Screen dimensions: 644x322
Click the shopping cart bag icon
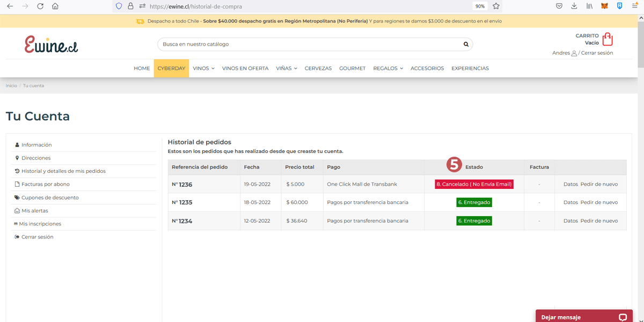tap(607, 39)
